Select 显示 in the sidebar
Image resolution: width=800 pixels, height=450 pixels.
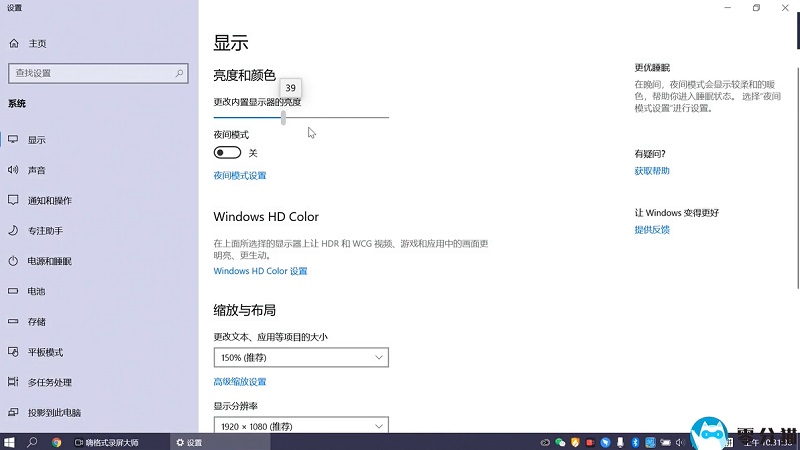(36, 140)
